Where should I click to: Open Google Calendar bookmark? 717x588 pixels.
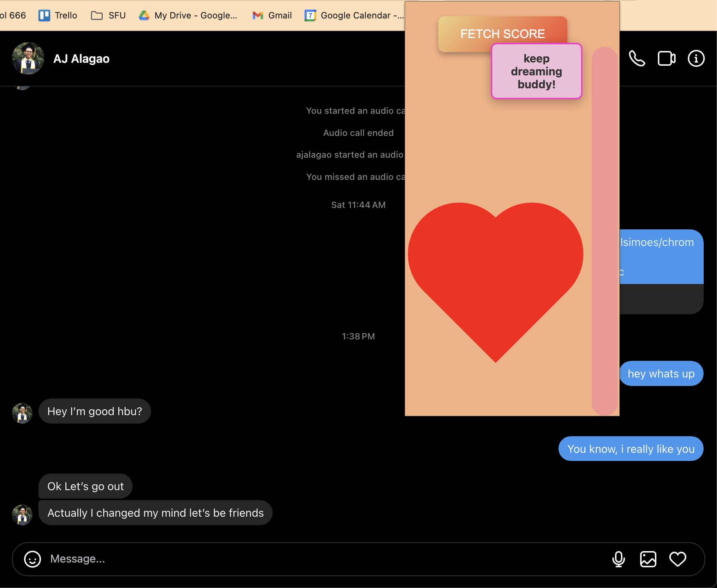pyautogui.click(x=354, y=16)
